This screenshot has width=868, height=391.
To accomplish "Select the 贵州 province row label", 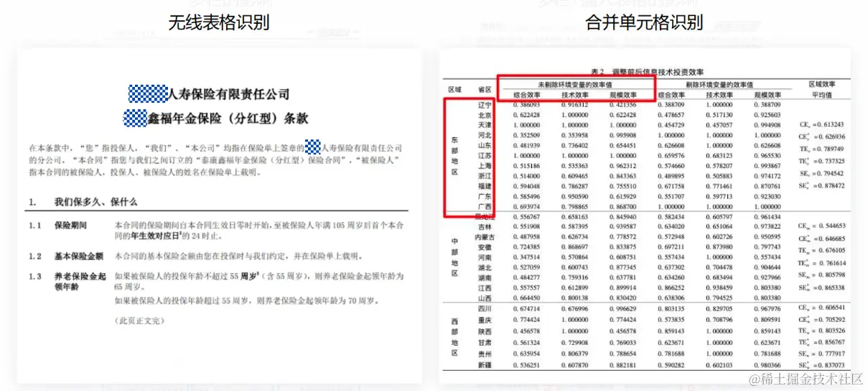I will coord(485,354).
